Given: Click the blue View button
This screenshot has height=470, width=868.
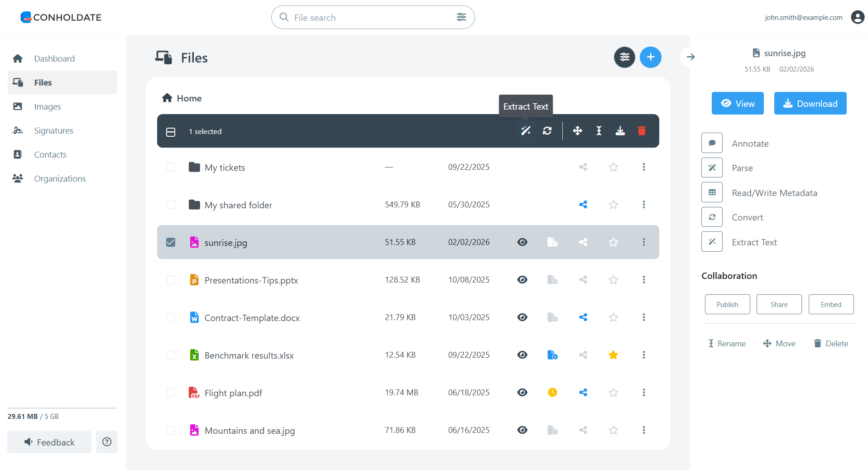Looking at the screenshot, I should pyautogui.click(x=738, y=104).
